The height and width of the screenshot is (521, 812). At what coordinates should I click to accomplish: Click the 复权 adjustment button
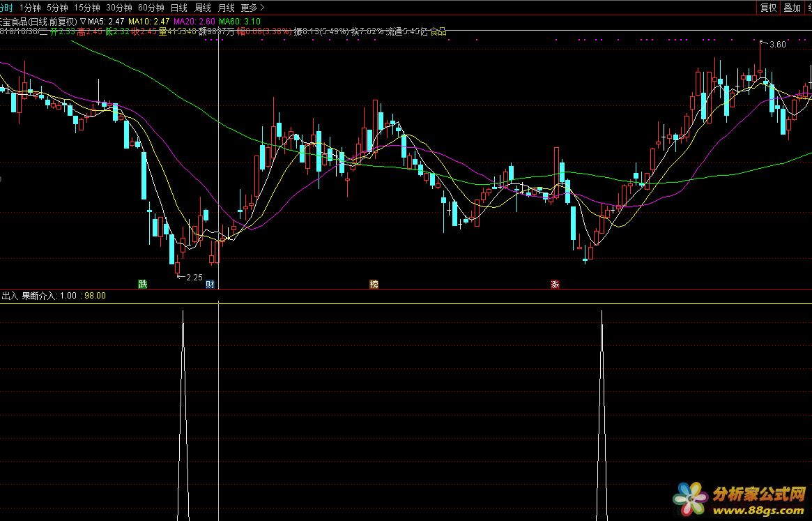tap(769, 8)
